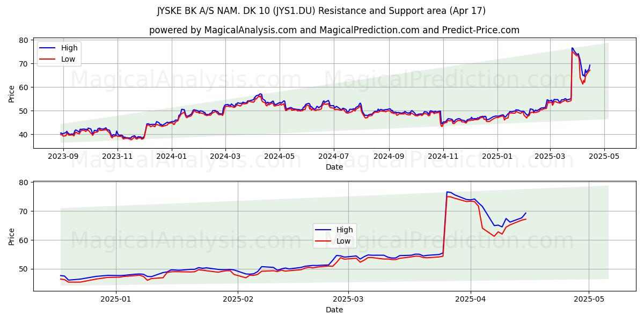
Task: Click the '2025-04' x-axis label on the bottom chart
Action: 471,298
